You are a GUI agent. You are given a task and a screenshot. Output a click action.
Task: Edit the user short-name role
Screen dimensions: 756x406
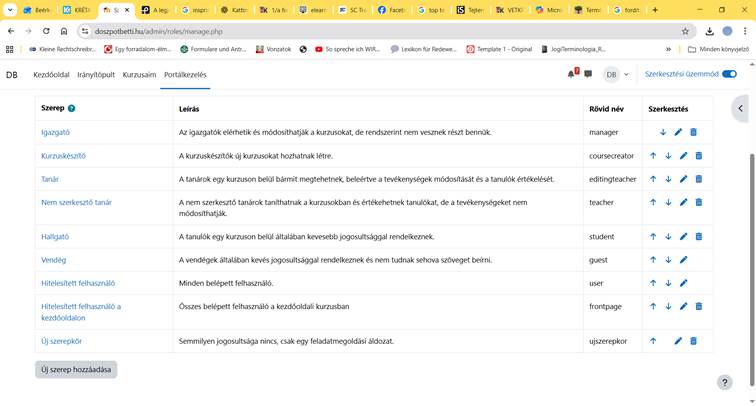[x=684, y=283]
